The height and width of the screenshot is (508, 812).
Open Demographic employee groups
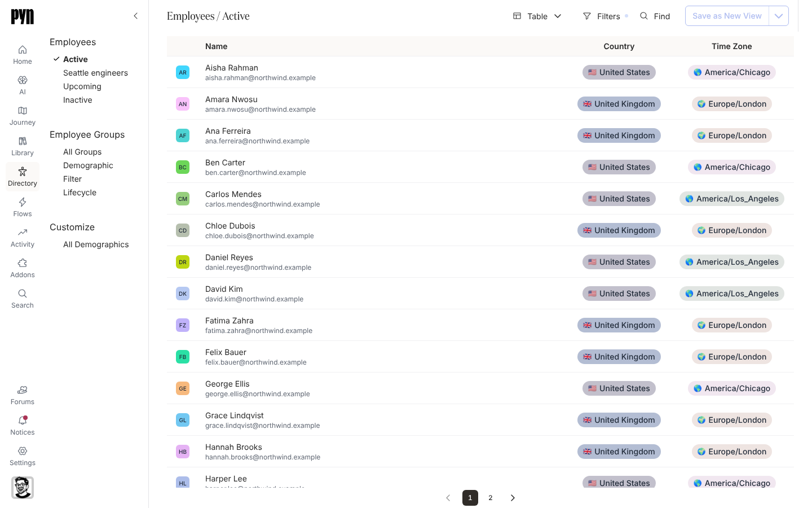coord(88,165)
